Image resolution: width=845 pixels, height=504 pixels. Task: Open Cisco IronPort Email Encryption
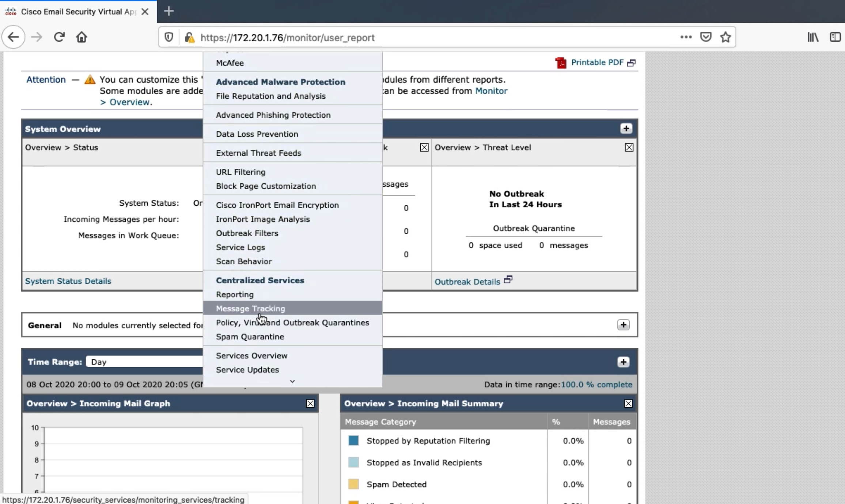point(293,205)
